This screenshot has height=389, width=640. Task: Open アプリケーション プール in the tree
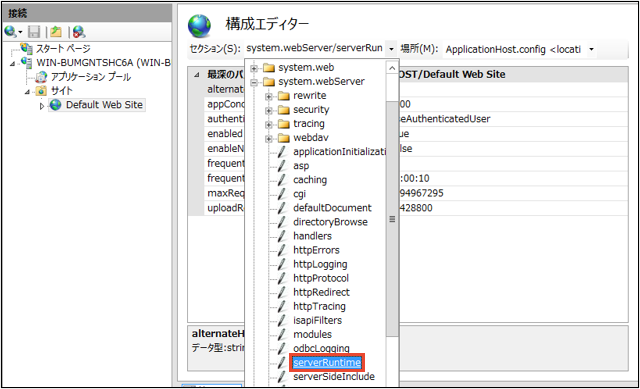pos(91,76)
